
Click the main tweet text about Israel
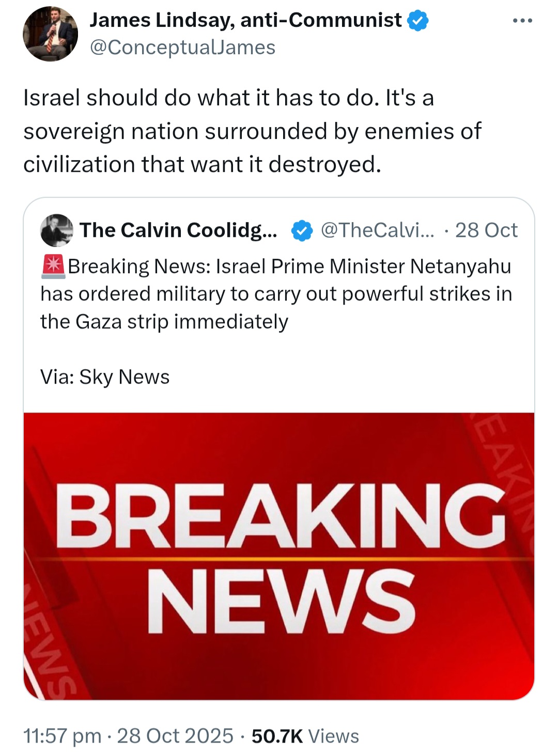tap(252, 131)
